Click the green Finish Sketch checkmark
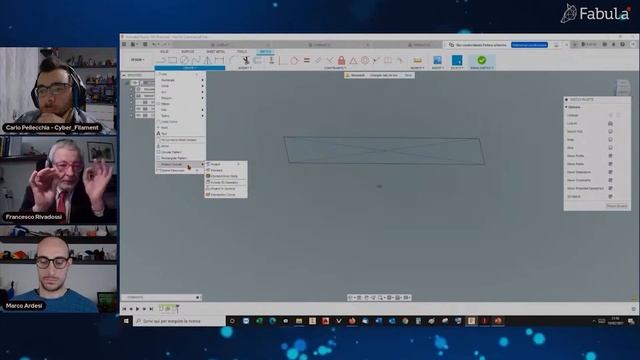 click(x=482, y=60)
